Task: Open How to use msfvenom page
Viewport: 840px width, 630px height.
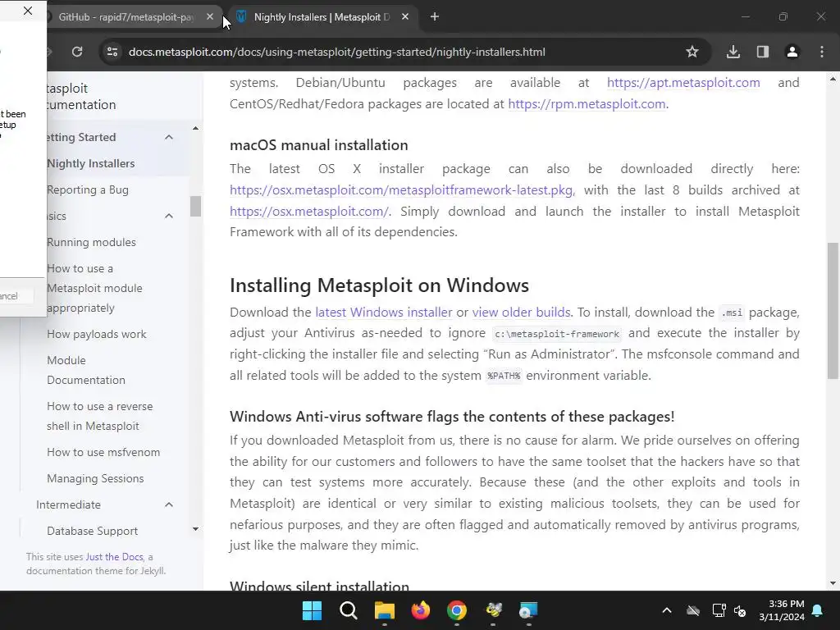Action: click(103, 452)
